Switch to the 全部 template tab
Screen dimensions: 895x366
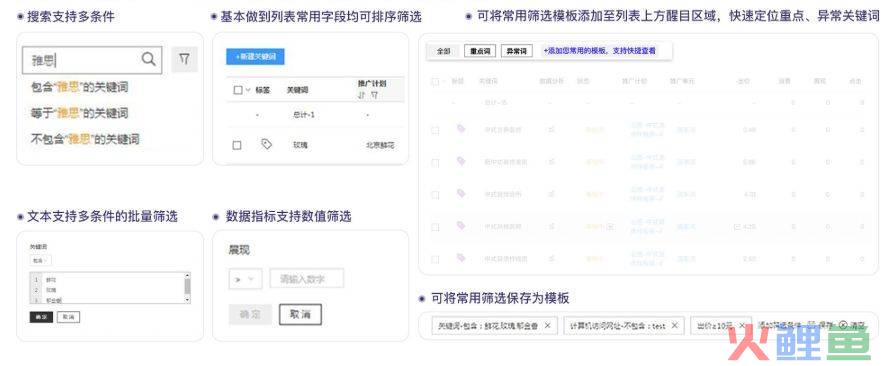(444, 51)
